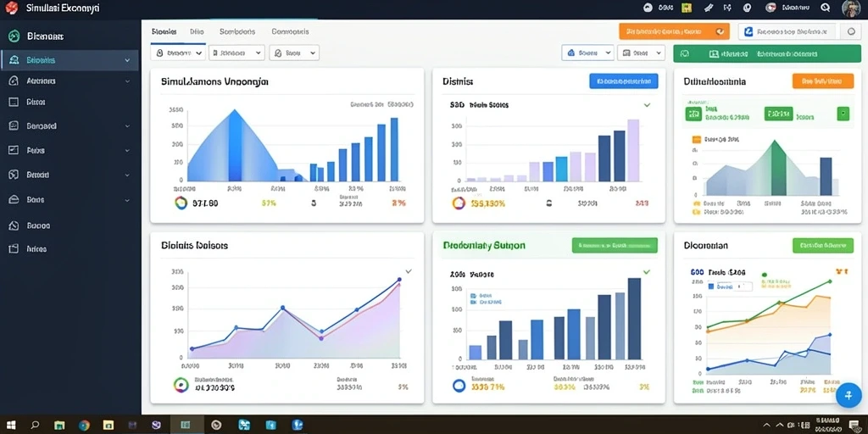Image resolution: width=868 pixels, height=434 pixels.
Task: Click the large orange button in the header row
Action: [x=674, y=31]
